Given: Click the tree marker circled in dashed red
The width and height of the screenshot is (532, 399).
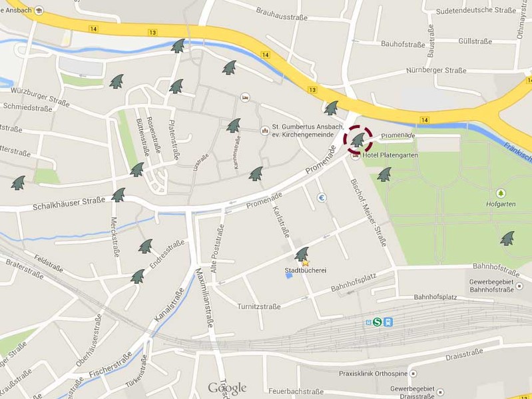Looking at the screenshot, I should pos(358,140).
